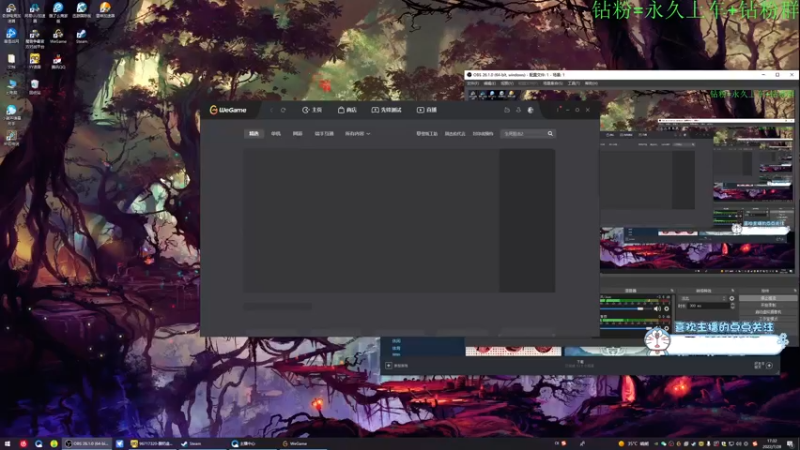Open the middle link left of WeGame search box
The width and height of the screenshot is (800, 450).
point(455,134)
